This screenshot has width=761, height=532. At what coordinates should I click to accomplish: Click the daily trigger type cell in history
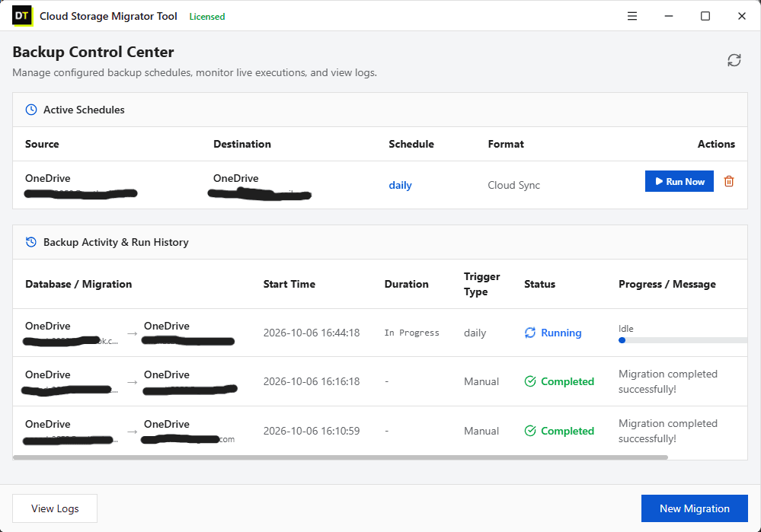[475, 333]
